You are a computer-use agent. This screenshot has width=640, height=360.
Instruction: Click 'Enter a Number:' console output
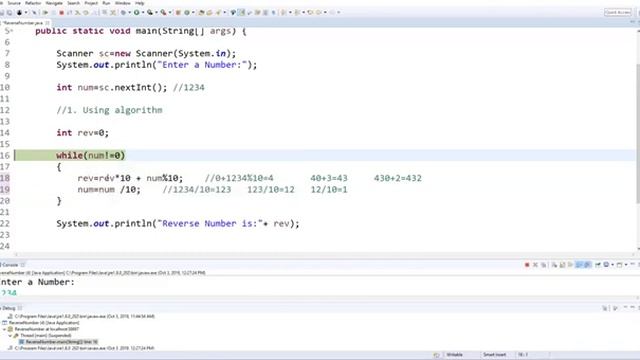click(37, 282)
